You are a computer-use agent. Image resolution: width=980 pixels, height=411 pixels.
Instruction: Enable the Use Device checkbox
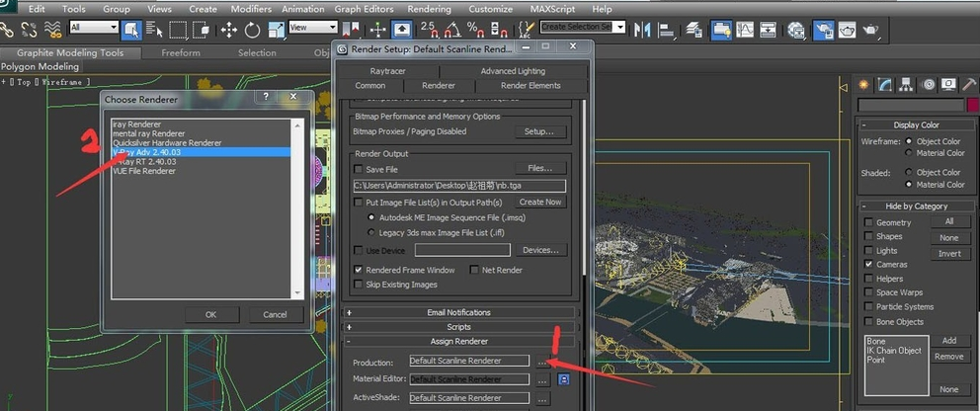click(x=359, y=251)
